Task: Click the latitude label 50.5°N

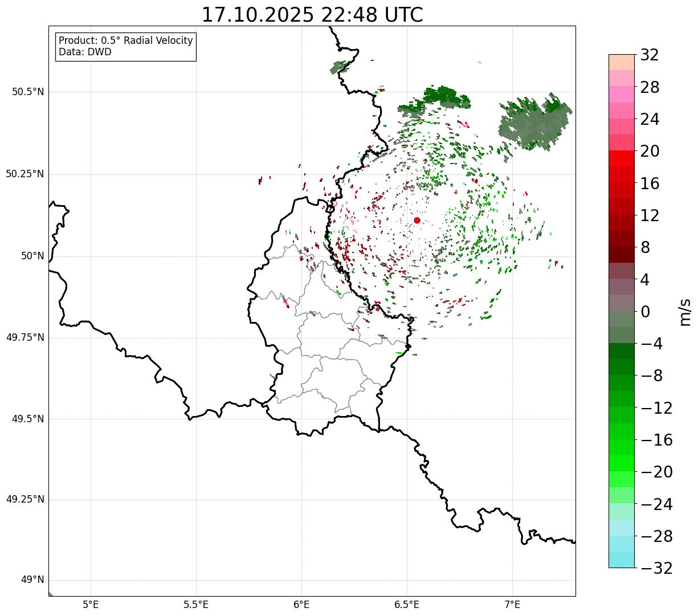Action: pos(28,92)
